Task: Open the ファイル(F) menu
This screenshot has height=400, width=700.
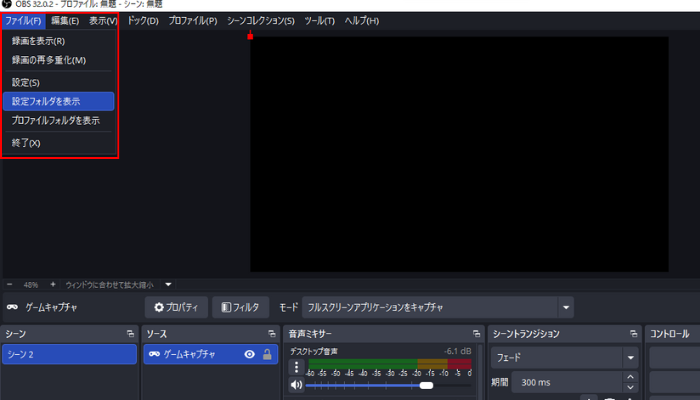Action: tap(23, 21)
